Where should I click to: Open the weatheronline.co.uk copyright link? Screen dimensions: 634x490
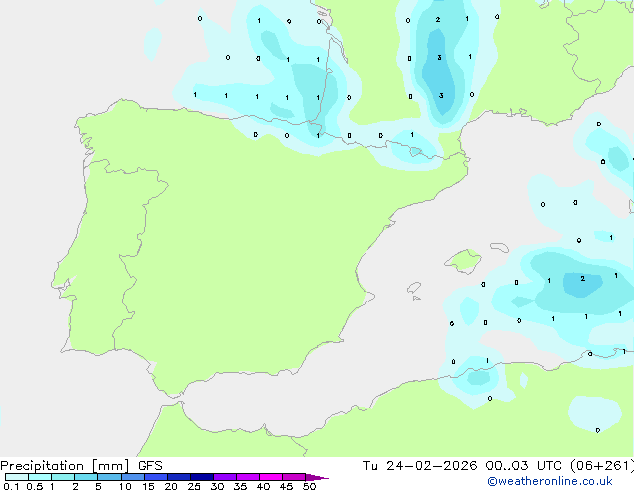point(550,481)
